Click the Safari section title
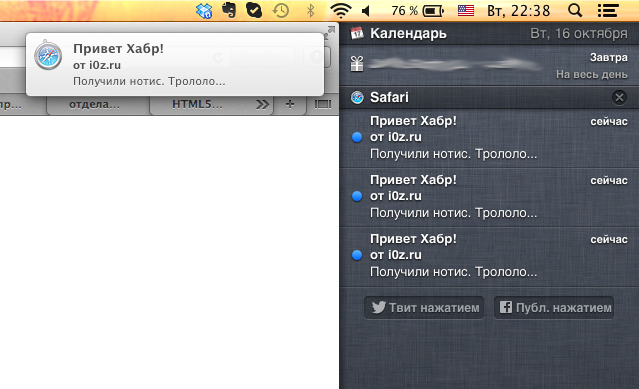Image resolution: width=639 pixels, height=389 pixels. coord(389,97)
